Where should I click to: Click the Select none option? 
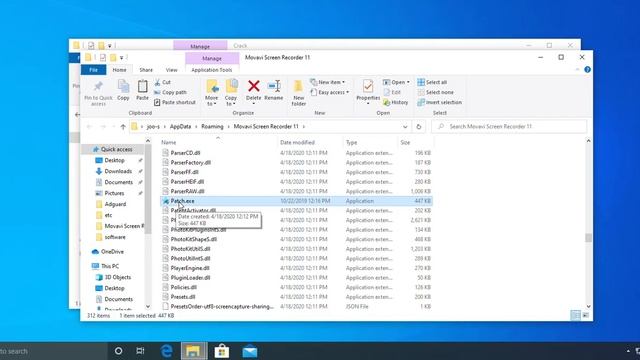[435, 92]
